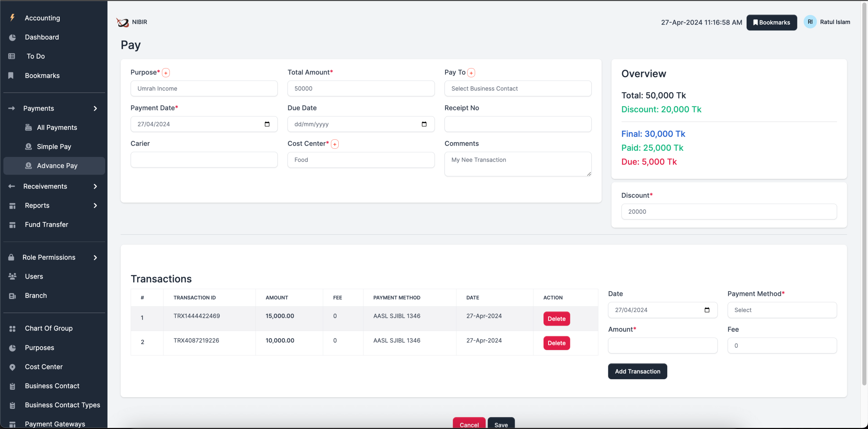Image resolution: width=868 pixels, height=429 pixels.
Task: Click the Bookmarks button in header
Action: (771, 22)
